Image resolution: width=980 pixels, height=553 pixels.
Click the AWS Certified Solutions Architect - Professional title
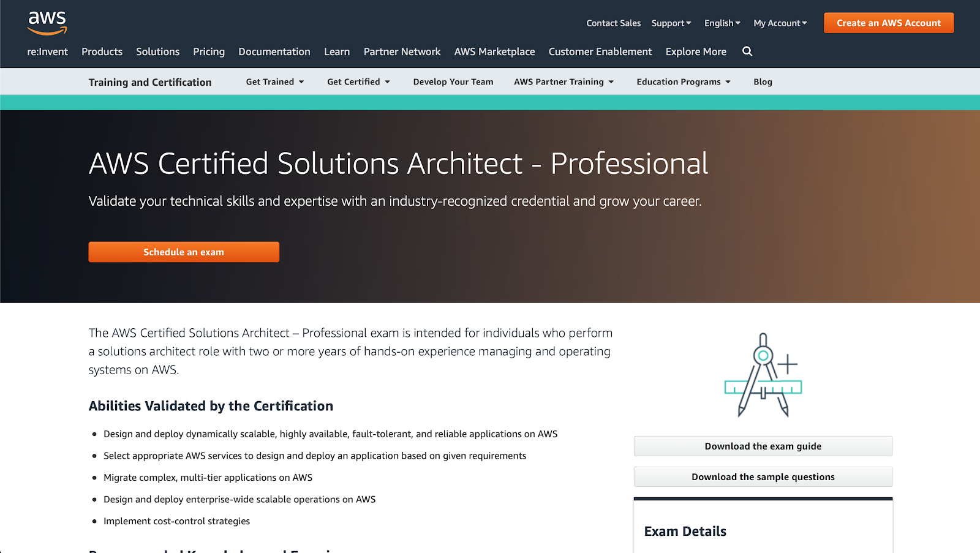(x=399, y=164)
